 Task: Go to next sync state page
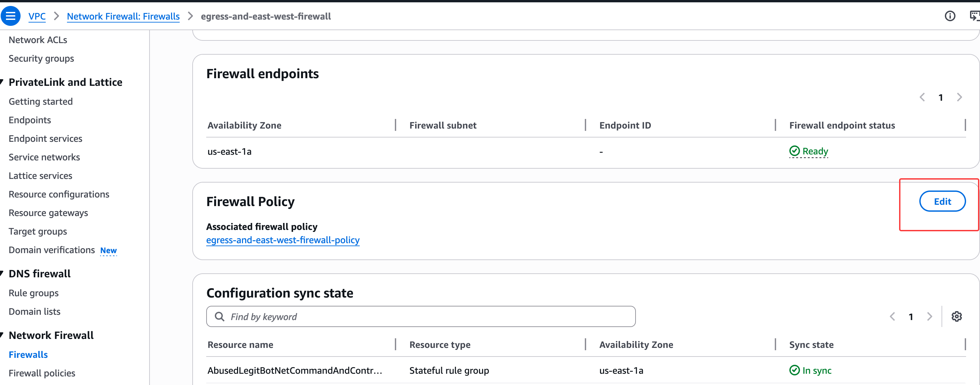pos(929,316)
